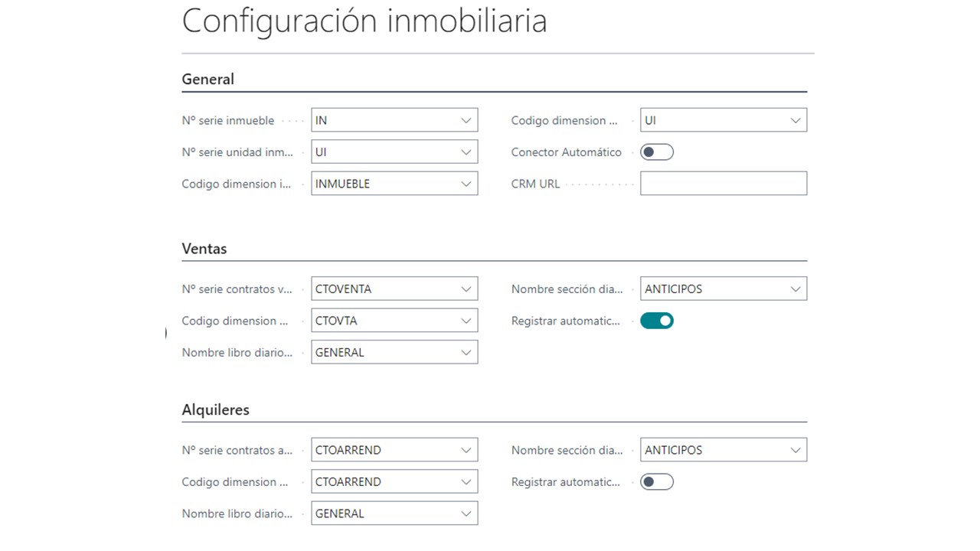The width and height of the screenshot is (980, 551).
Task: Collapse the General section header
Action: point(208,80)
